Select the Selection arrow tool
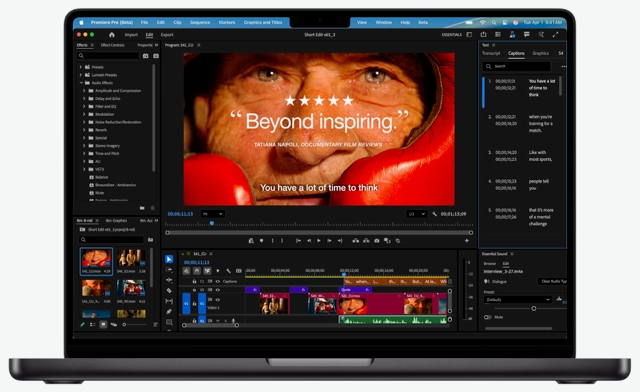Viewport: 640px width, 392px height. pyautogui.click(x=169, y=259)
